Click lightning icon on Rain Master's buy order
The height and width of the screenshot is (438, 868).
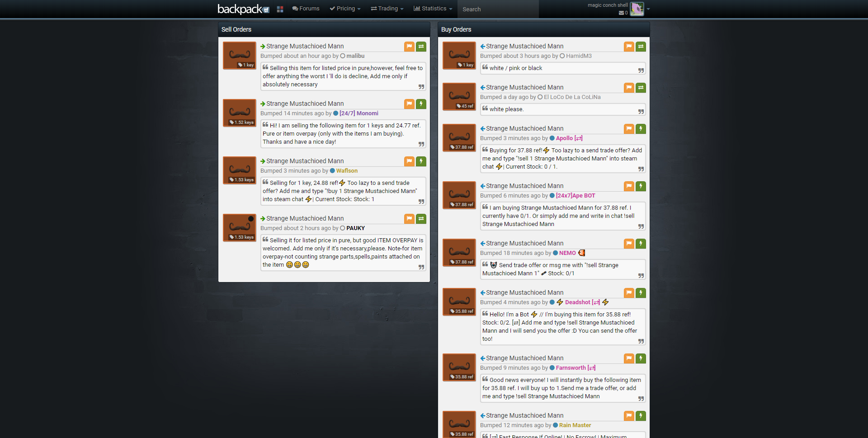click(641, 416)
